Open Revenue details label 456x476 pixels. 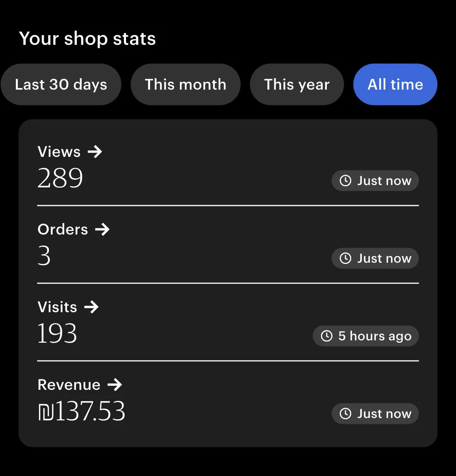[x=69, y=385]
